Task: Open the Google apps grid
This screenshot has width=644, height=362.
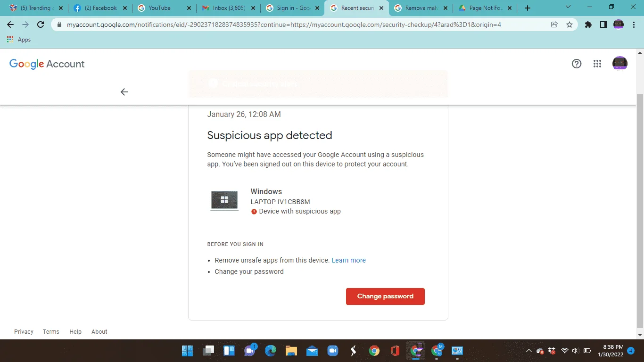Action: pyautogui.click(x=597, y=64)
